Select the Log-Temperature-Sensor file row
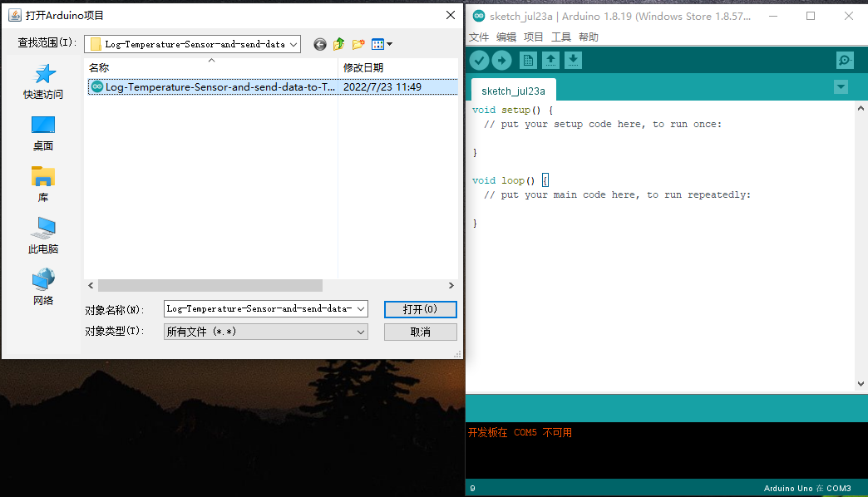 click(273, 87)
